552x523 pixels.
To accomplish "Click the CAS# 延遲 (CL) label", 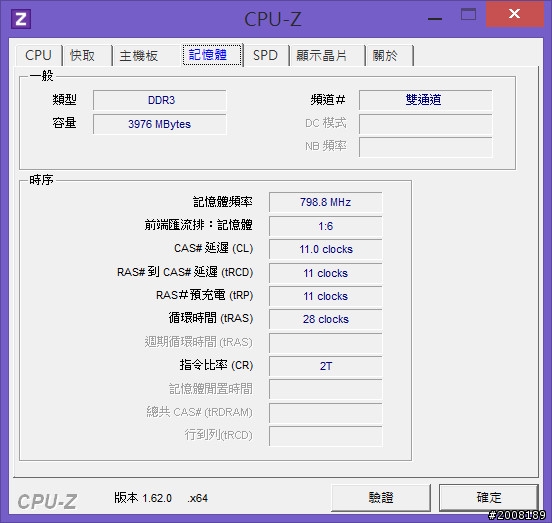I will (x=213, y=248).
